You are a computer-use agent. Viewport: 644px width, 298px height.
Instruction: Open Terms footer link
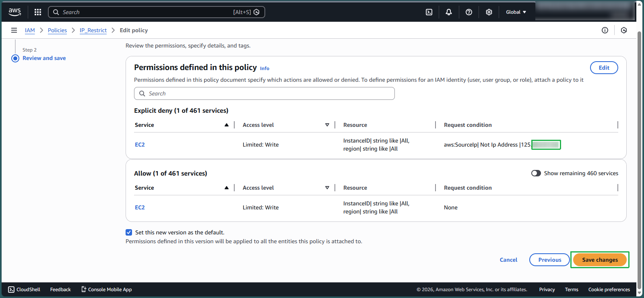pyautogui.click(x=572, y=290)
